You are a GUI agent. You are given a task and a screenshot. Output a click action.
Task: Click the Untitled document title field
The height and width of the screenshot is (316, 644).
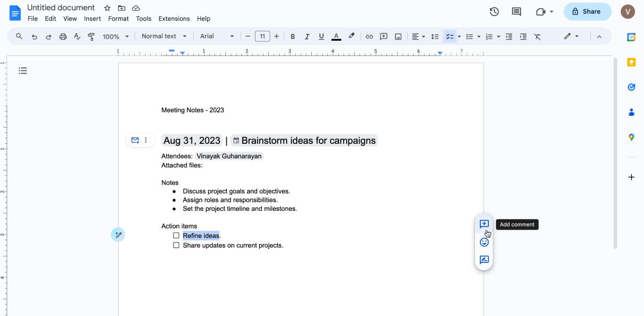(x=61, y=7)
